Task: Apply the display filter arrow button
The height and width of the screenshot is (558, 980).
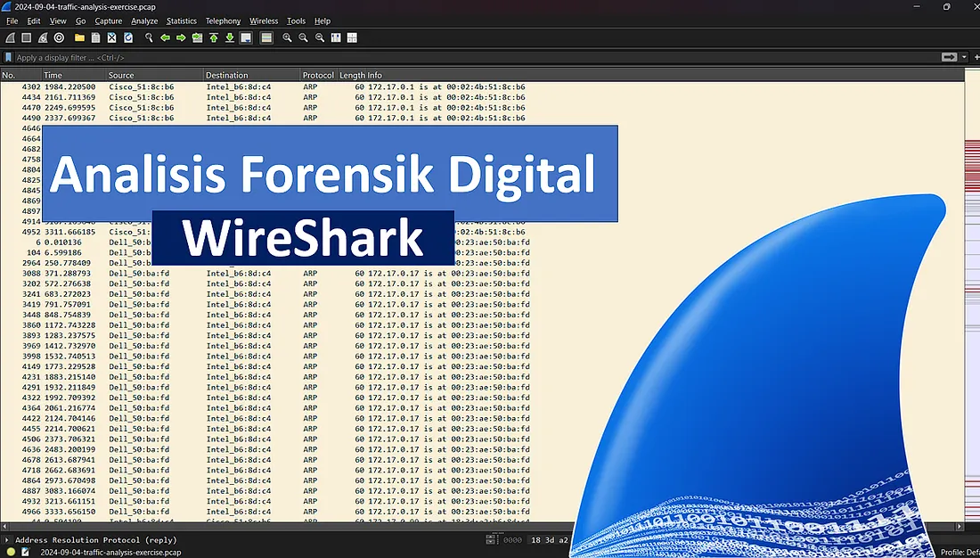Action: point(949,57)
